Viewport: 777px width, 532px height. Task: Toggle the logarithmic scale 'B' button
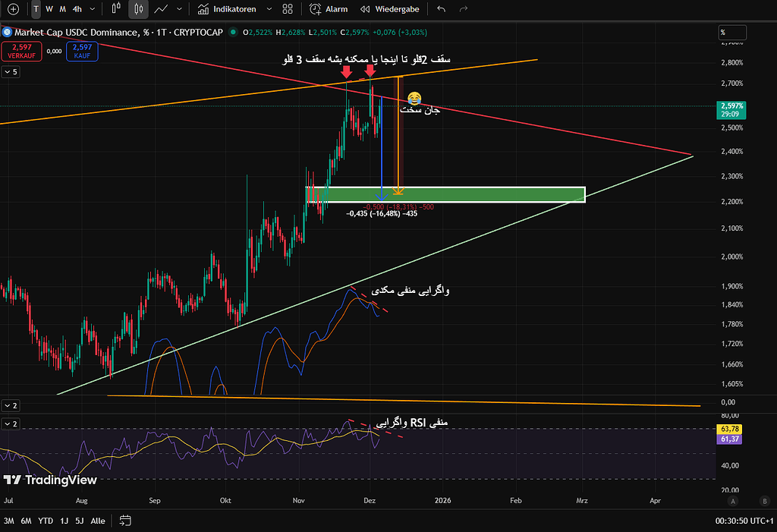pos(763,501)
